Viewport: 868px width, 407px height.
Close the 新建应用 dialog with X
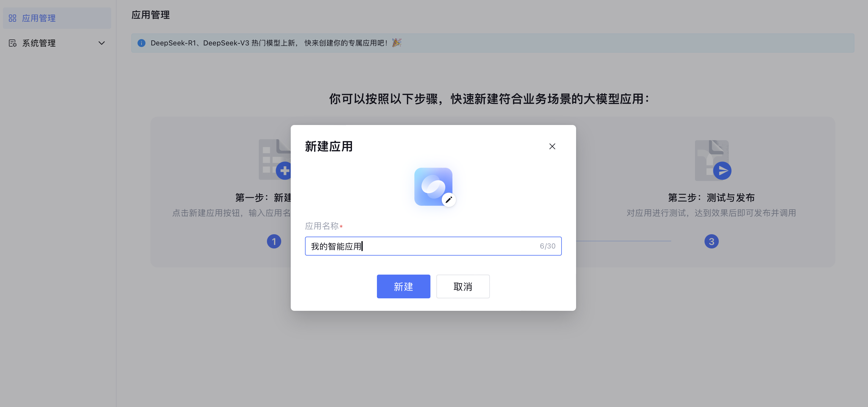tap(552, 146)
